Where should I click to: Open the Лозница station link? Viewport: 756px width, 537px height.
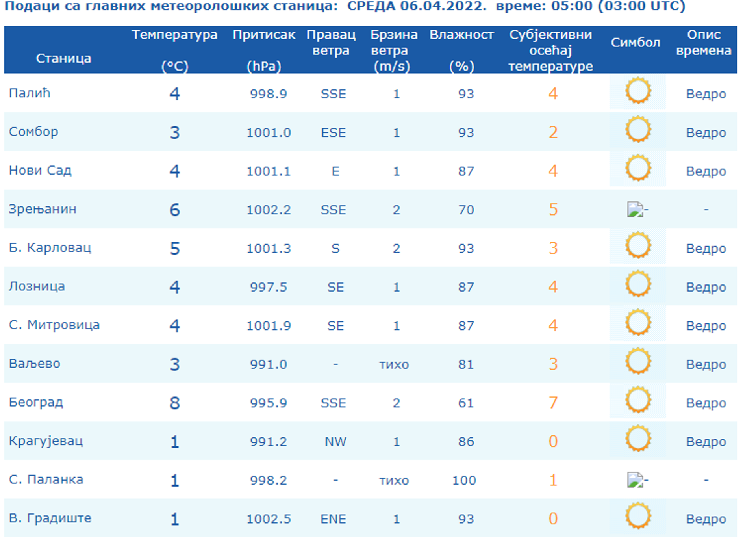tap(37, 286)
